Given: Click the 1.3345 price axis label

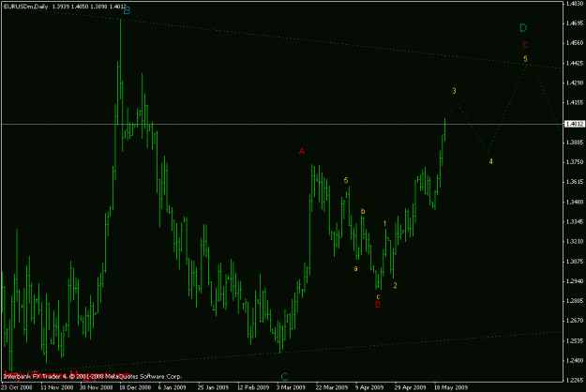Looking at the screenshot, I should tap(575, 222).
